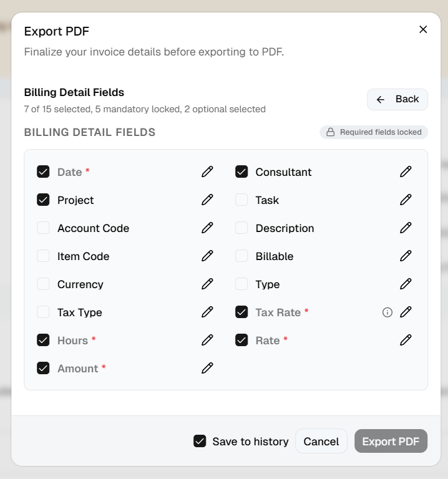Click the edit pencil for Currency
The image size is (448, 479).
coord(207,284)
